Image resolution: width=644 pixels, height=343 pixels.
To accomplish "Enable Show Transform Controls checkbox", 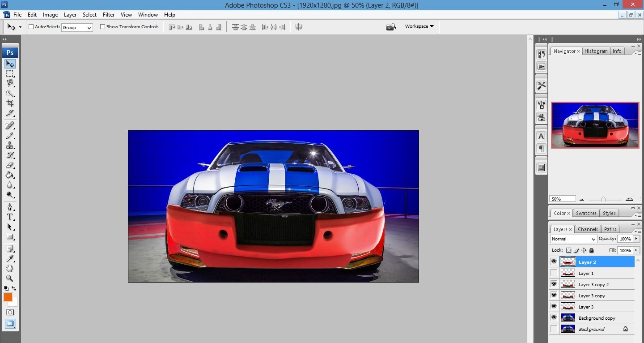I will pyautogui.click(x=102, y=27).
